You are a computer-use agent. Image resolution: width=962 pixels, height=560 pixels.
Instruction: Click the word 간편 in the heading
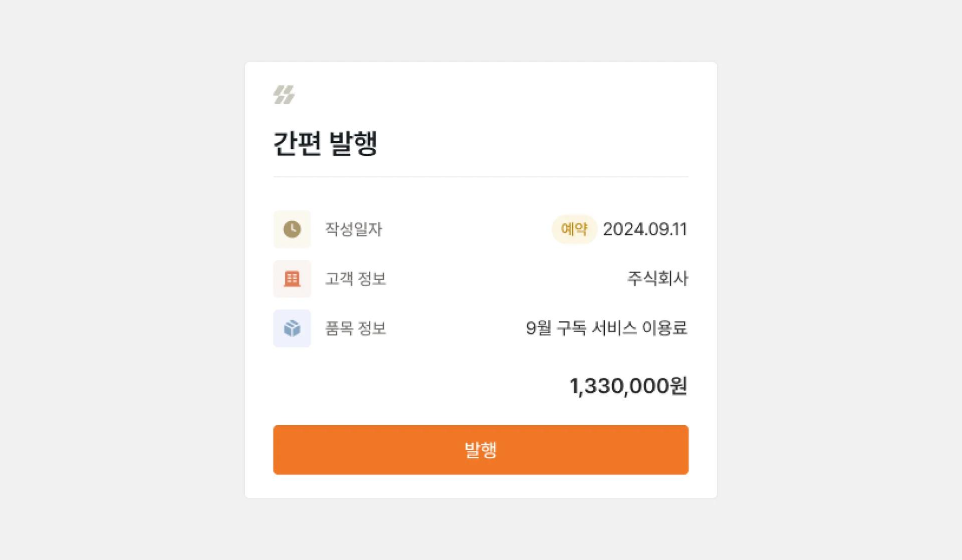297,144
